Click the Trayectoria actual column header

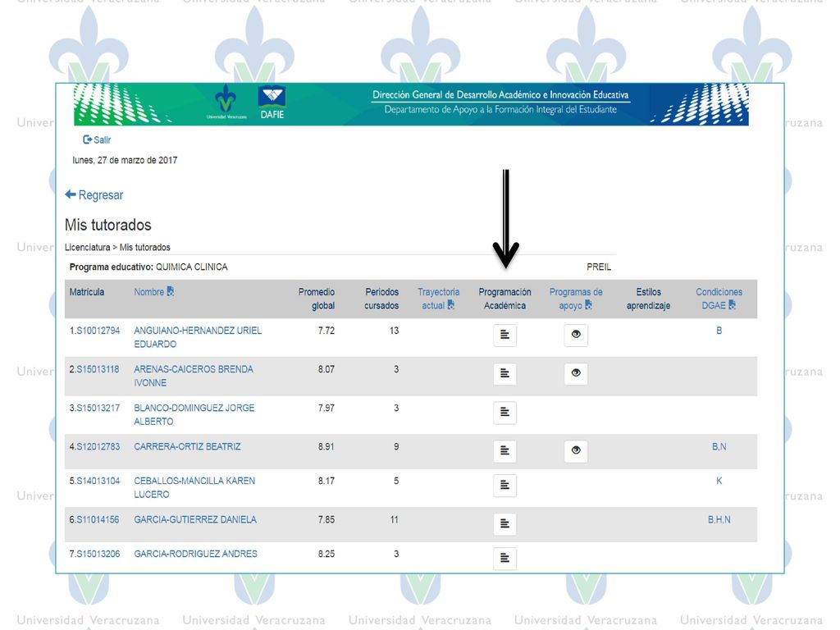click(x=438, y=299)
